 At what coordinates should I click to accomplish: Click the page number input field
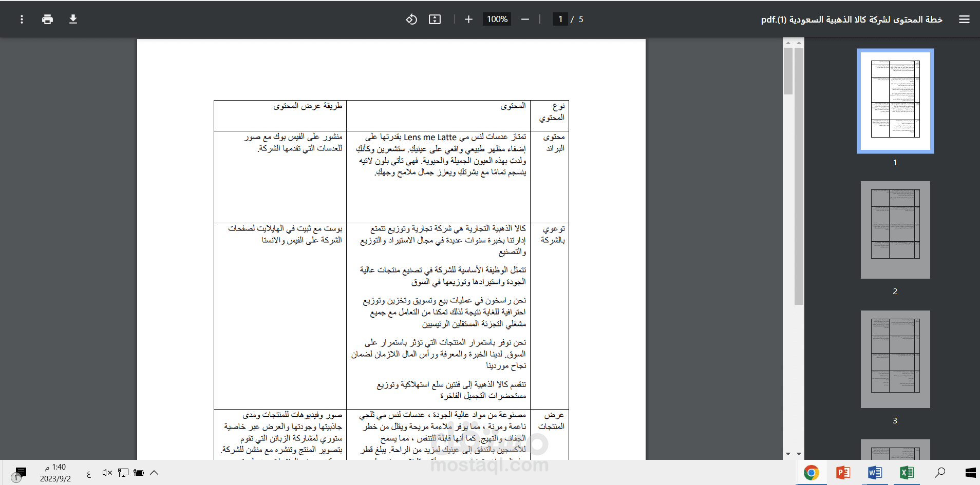[x=560, y=20]
